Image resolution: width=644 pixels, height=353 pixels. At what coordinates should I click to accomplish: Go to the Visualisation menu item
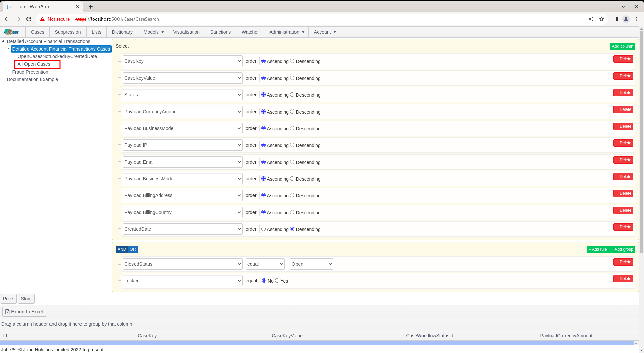click(x=186, y=32)
